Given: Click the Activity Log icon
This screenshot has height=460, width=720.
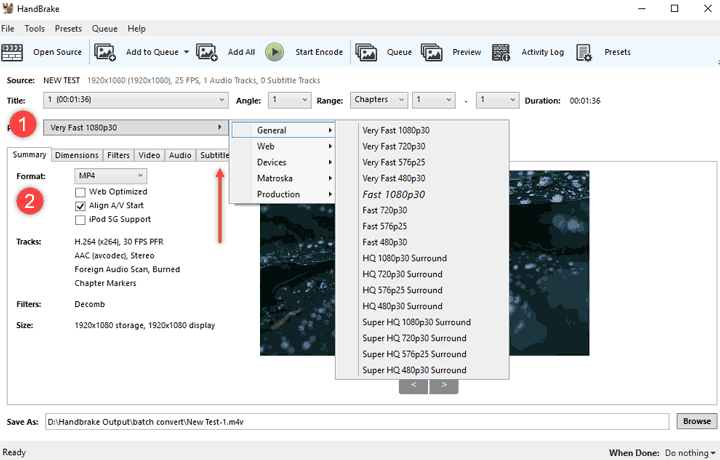Looking at the screenshot, I should coord(501,52).
